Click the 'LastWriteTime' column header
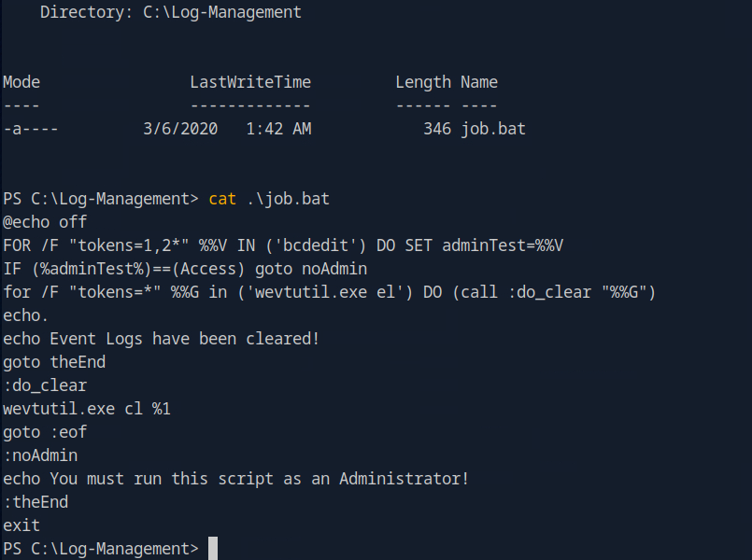Screen dimensions: 752x560 (250, 82)
